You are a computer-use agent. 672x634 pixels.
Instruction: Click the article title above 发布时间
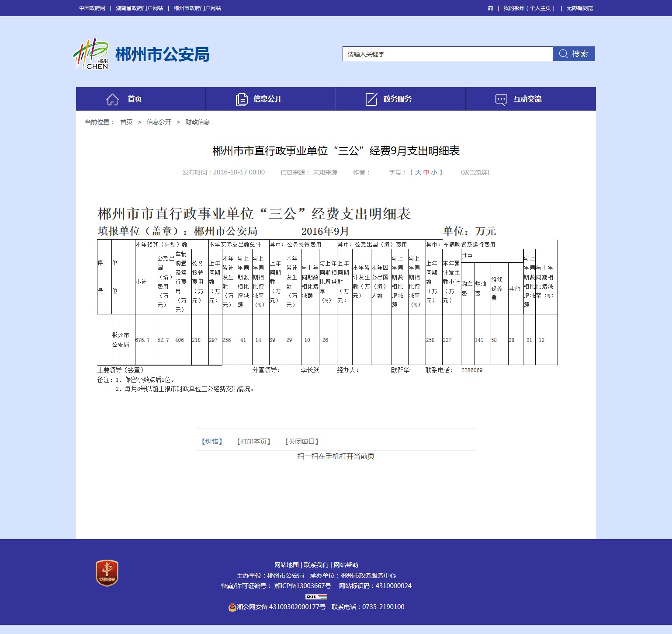[x=336, y=151]
